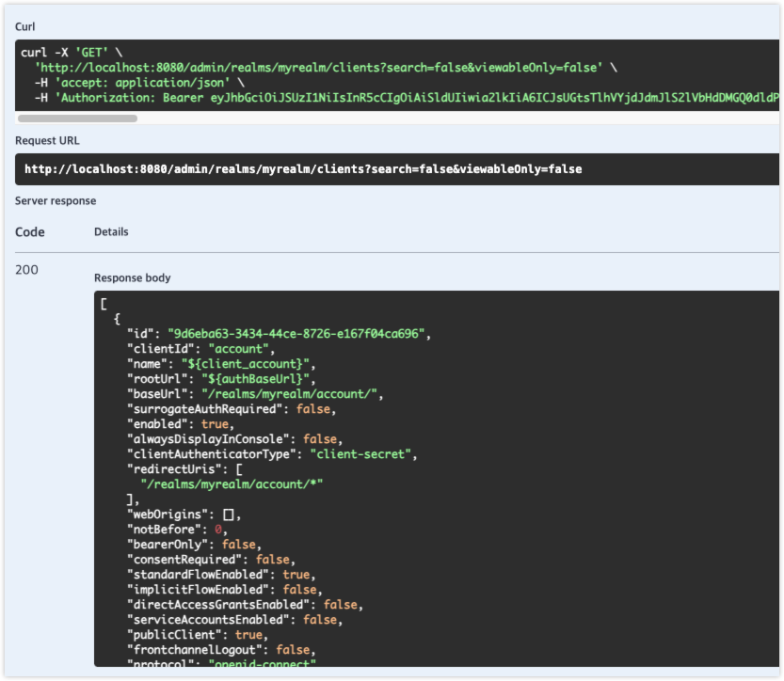Click the baseUrl value "/realms/myrealm/account/"

[x=290, y=394]
